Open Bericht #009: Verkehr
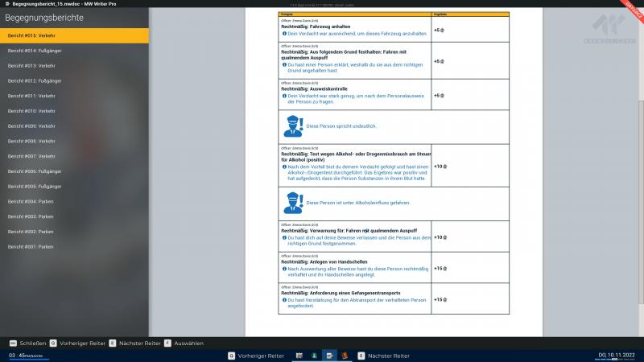644x362 pixels. (74, 126)
